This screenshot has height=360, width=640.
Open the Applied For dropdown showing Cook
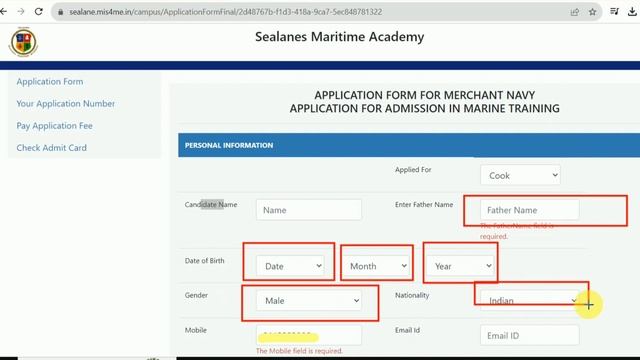click(520, 175)
